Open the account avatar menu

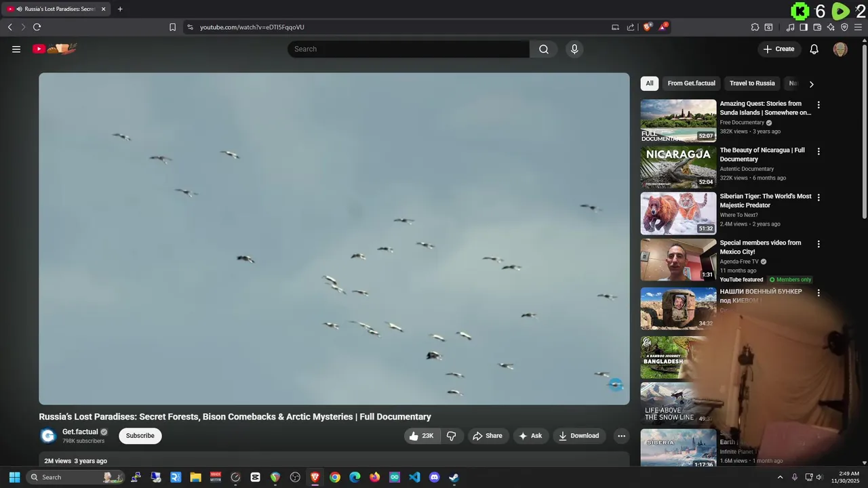pos(840,49)
